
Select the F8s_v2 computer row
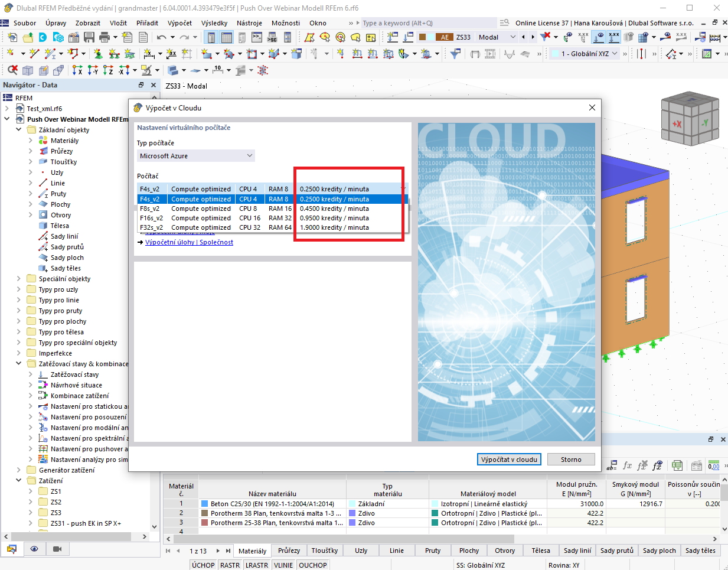[x=273, y=209]
